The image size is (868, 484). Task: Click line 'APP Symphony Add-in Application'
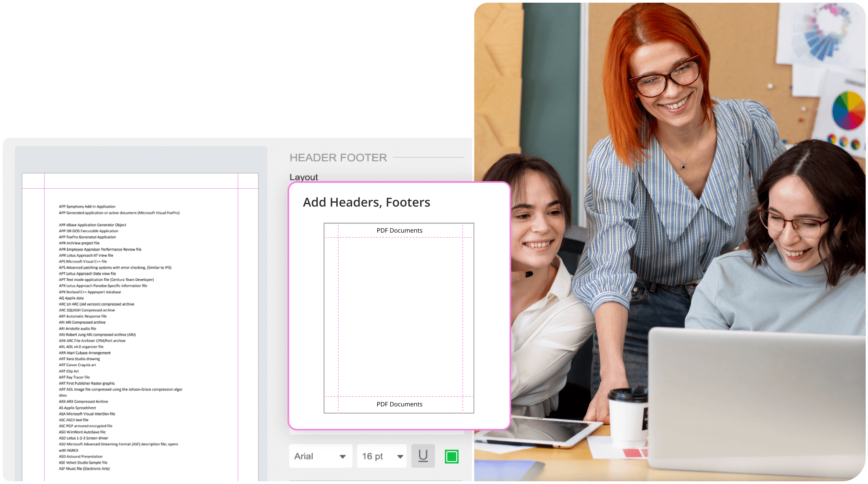click(x=87, y=206)
